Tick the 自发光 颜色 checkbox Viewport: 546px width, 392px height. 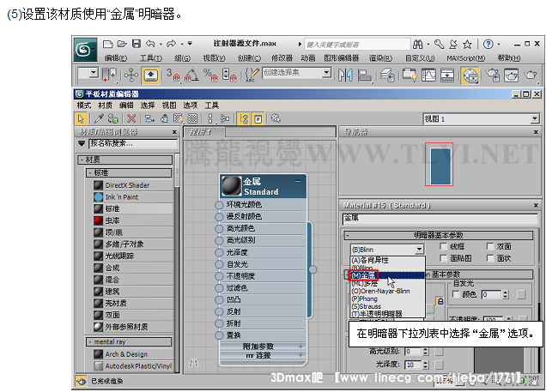(x=456, y=294)
